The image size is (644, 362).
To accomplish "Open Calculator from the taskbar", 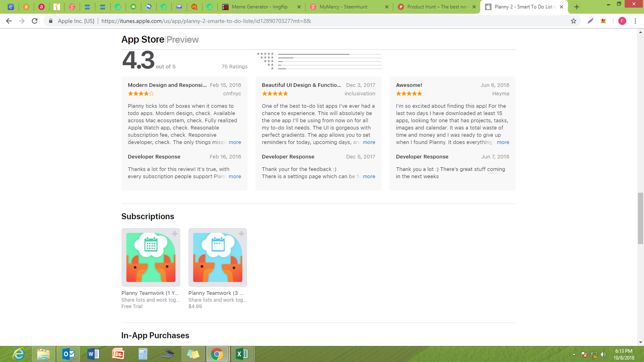I will pyautogui.click(x=143, y=354).
